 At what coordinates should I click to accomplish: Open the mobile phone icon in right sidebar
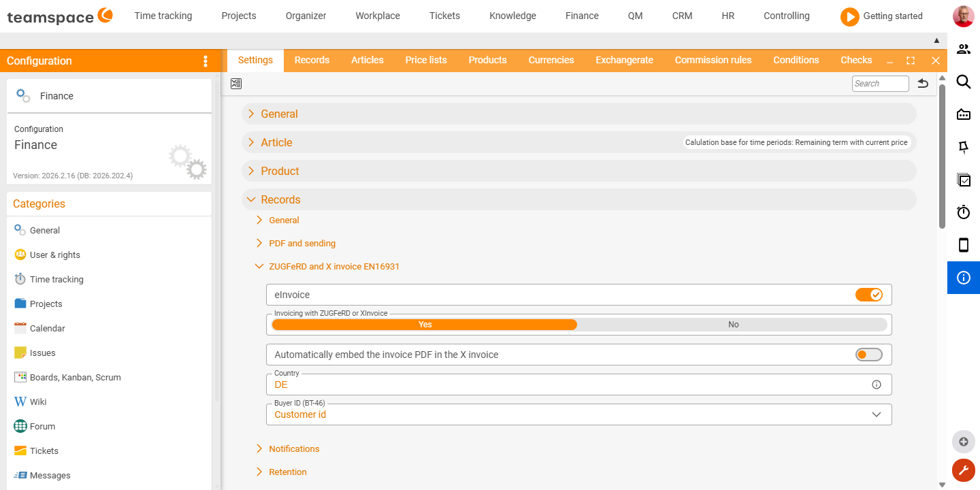coord(964,245)
